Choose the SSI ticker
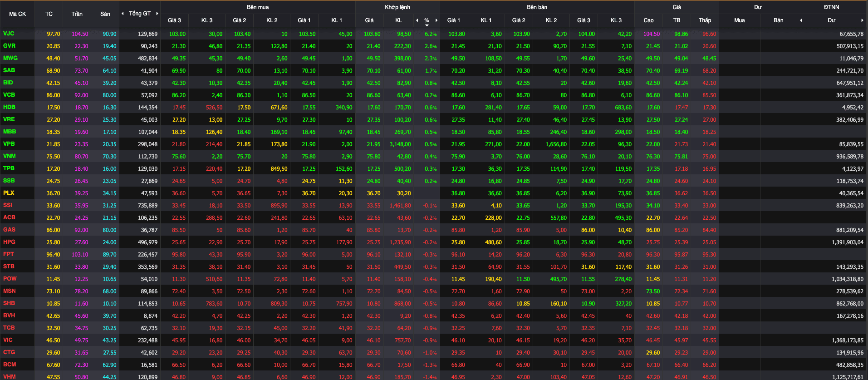Image resolution: width=868 pixels, height=380 pixels. point(8,205)
